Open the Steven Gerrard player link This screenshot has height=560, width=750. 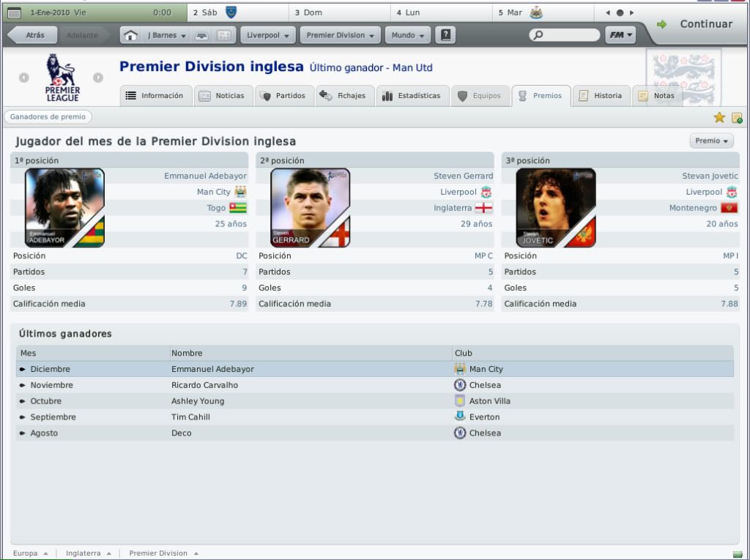tap(463, 176)
